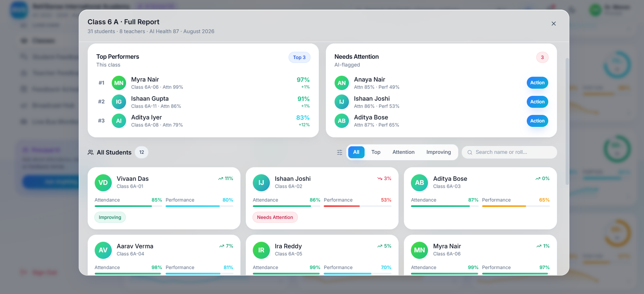Viewport: 644px width, 294px height.
Task: Click Aditya Bose's avatar in Needs Attention
Action: click(342, 121)
